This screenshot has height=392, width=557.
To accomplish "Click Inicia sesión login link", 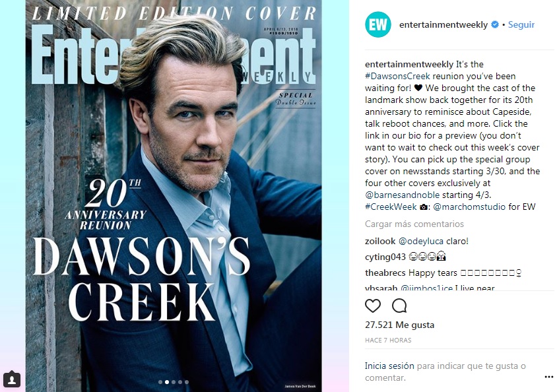I will pyautogui.click(x=389, y=366).
